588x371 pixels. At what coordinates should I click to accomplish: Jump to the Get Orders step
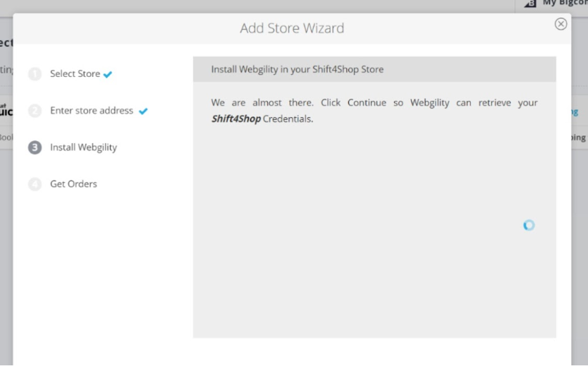[73, 184]
